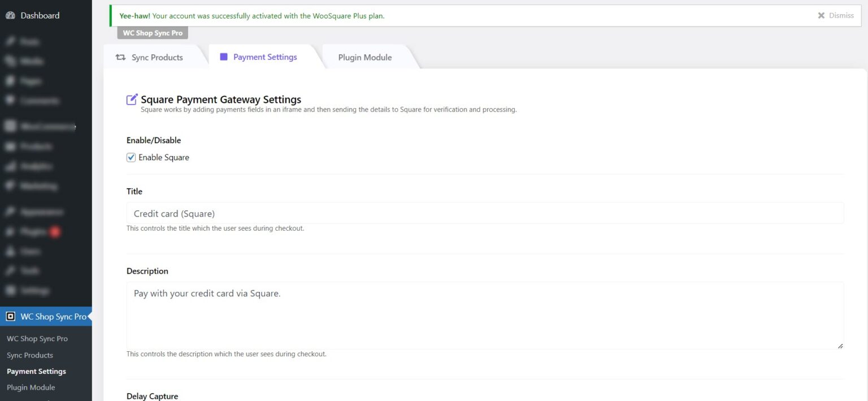Click the iframe explanation text under heading
Viewport: 868px width, 401px height.
point(329,110)
